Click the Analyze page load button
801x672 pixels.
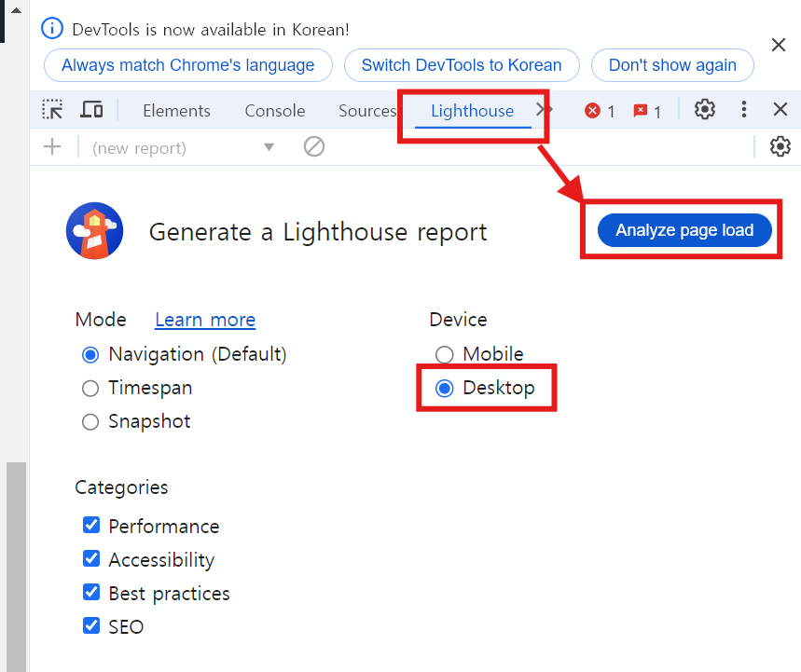click(684, 229)
